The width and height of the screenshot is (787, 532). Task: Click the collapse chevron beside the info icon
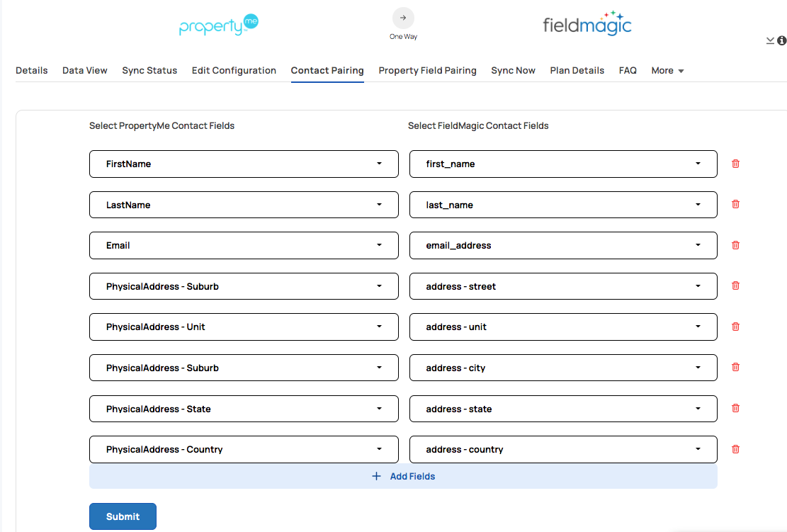coord(770,40)
